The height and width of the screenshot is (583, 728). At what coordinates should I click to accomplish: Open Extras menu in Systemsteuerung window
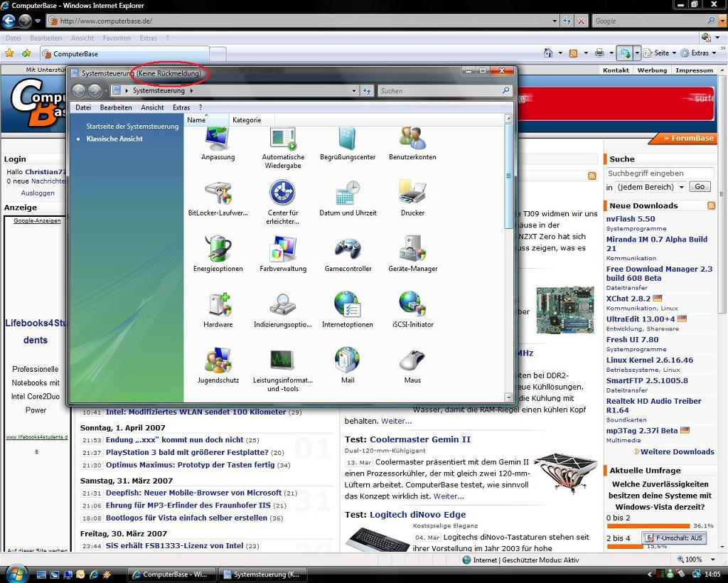181,107
